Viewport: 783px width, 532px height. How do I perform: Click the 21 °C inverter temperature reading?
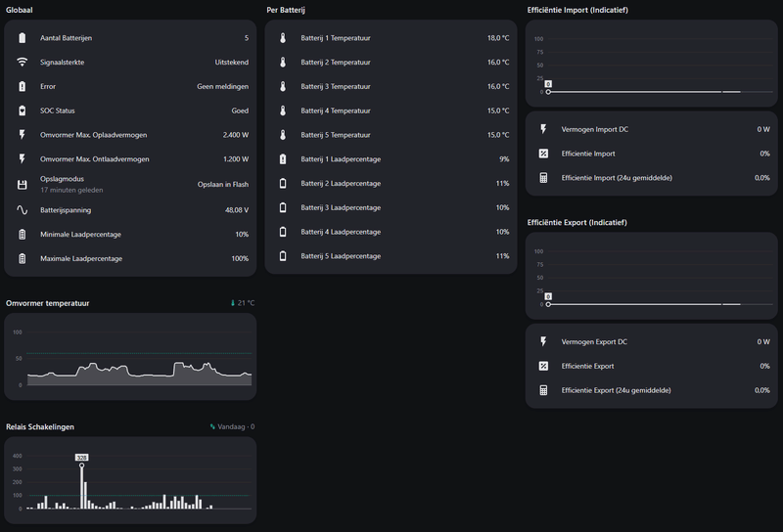[242, 303]
